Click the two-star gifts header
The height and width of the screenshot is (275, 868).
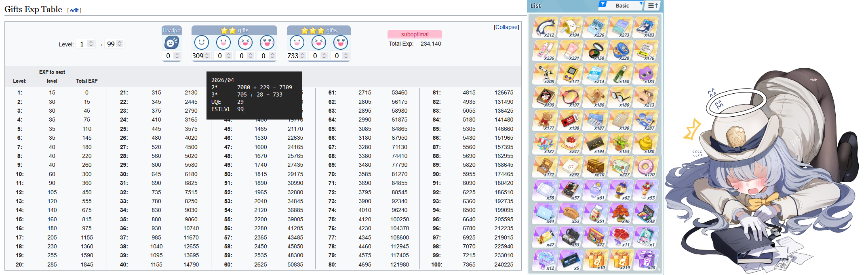(x=234, y=30)
